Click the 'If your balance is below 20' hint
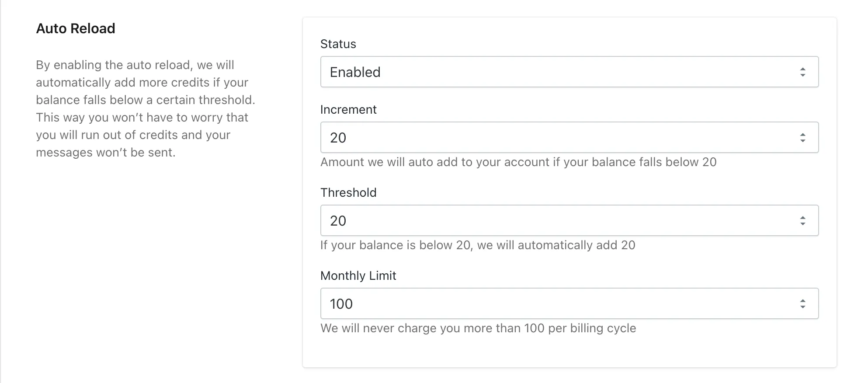The image size is (868, 383). (478, 245)
